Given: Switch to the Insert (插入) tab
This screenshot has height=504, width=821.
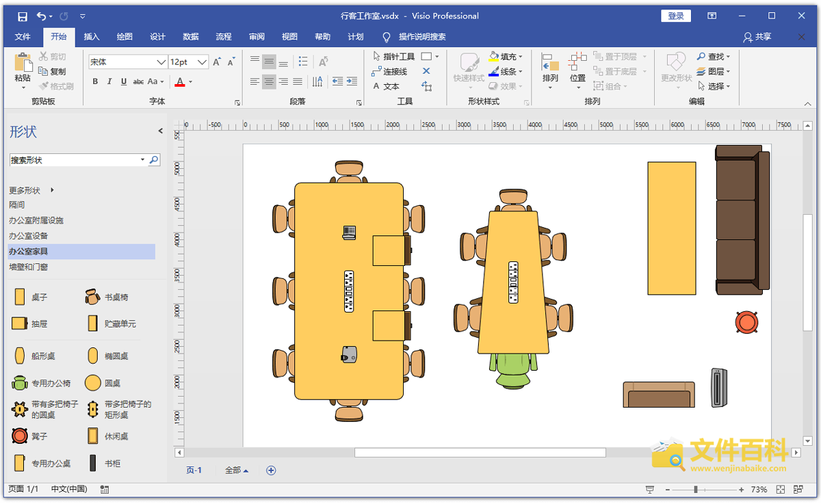Looking at the screenshot, I should click(92, 37).
